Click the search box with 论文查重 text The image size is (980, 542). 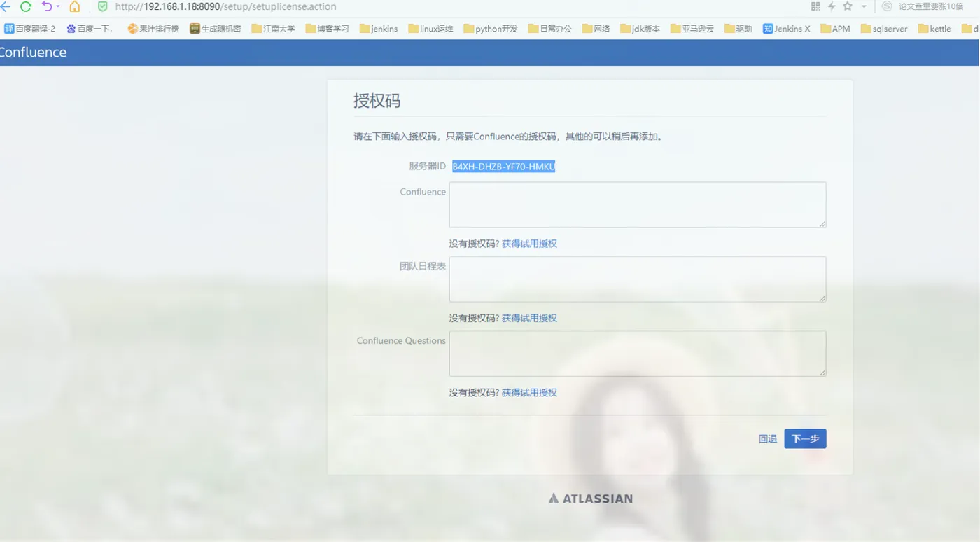click(x=931, y=6)
